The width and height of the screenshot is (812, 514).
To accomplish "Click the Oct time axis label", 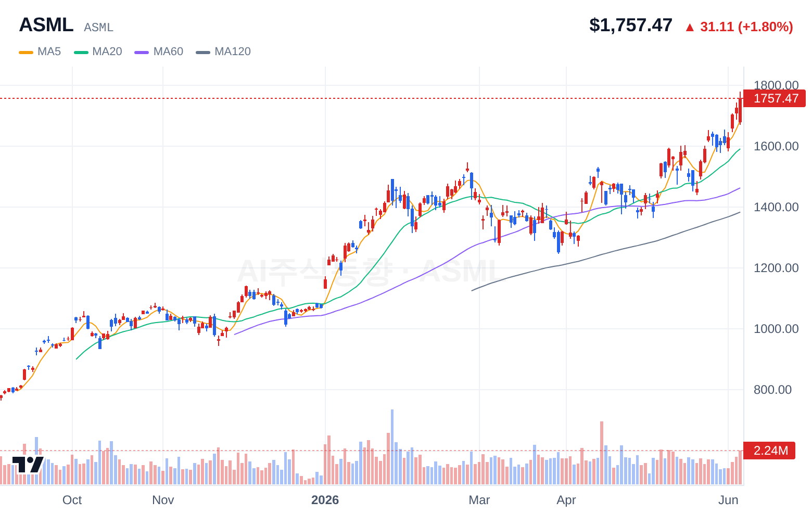I will point(72,500).
